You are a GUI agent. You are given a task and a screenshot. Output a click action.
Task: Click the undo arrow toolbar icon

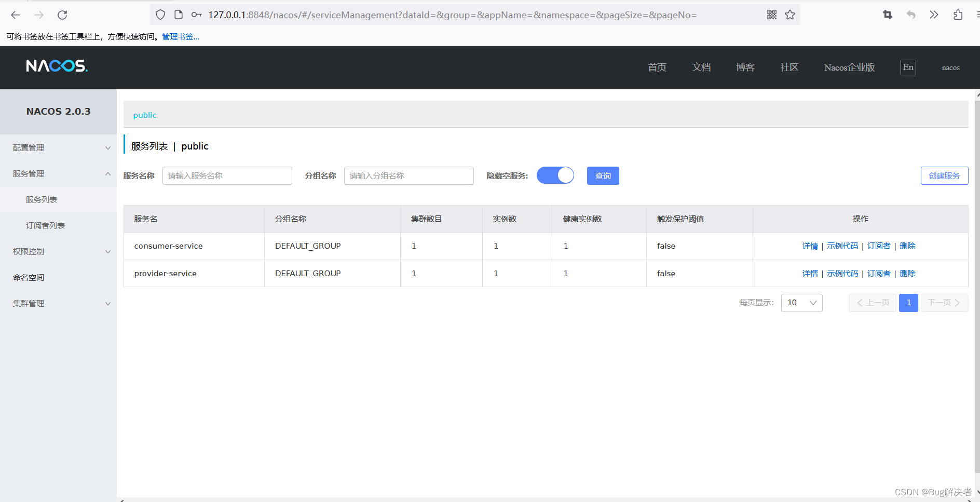(x=911, y=15)
